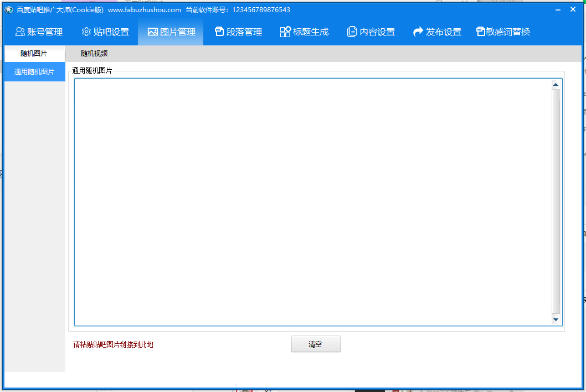This screenshot has width=586, height=392.
Task: Switch to the 随机视频 sub-tab
Action: 94,54
